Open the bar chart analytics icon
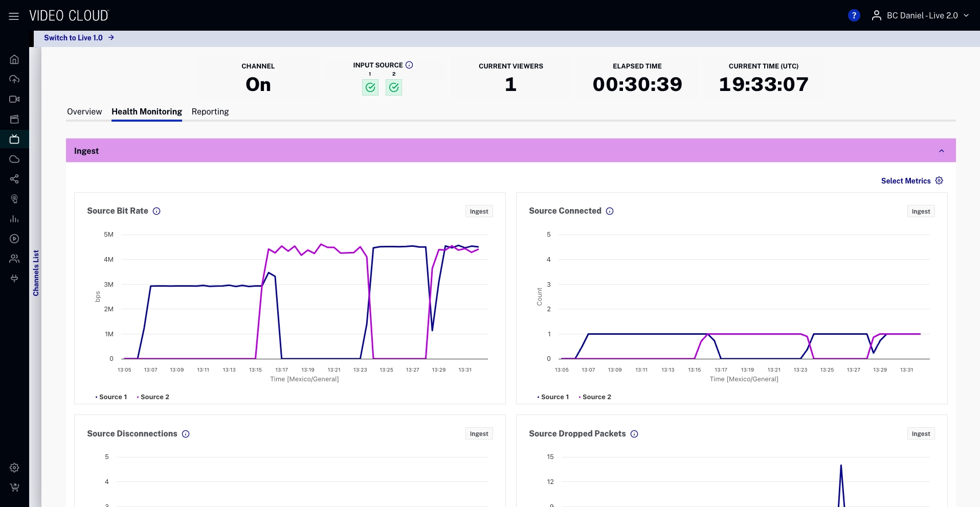 pyautogui.click(x=14, y=219)
